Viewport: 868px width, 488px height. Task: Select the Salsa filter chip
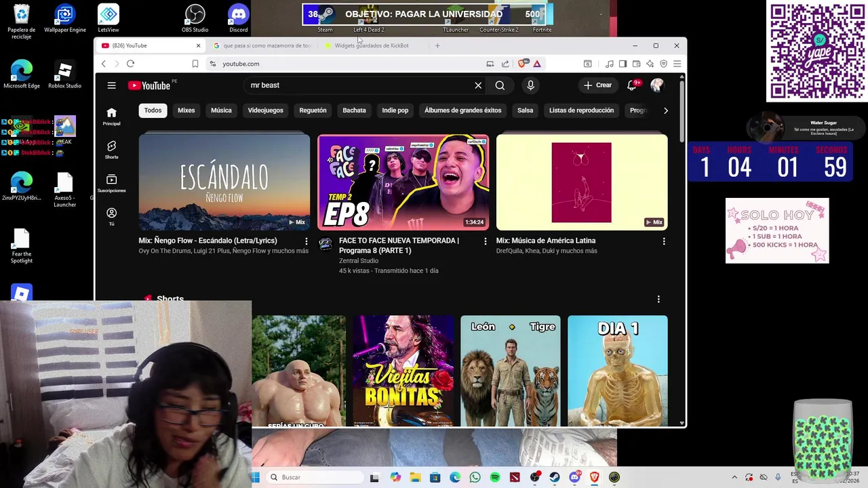(x=525, y=110)
